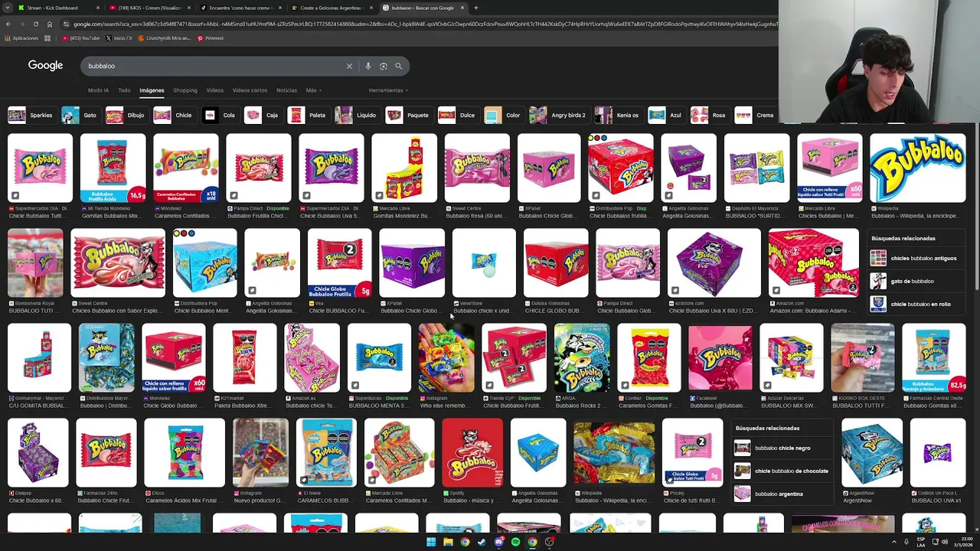Open the Aplicaciones bookmarks shortcut
980x551 pixels.
(22, 37)
